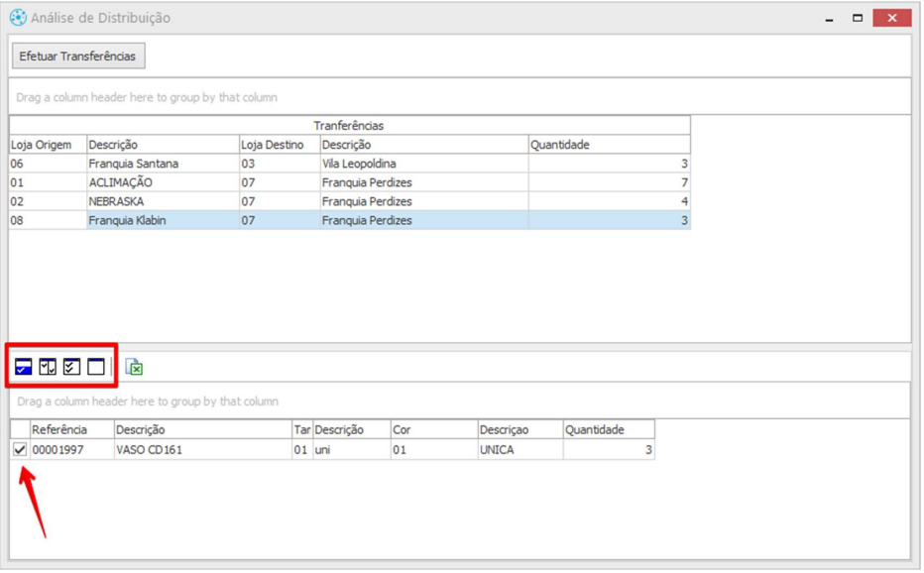Click the Descrição header beside Loja Destino
This screenshot has width=924, height=573.
tap(424, 145)
